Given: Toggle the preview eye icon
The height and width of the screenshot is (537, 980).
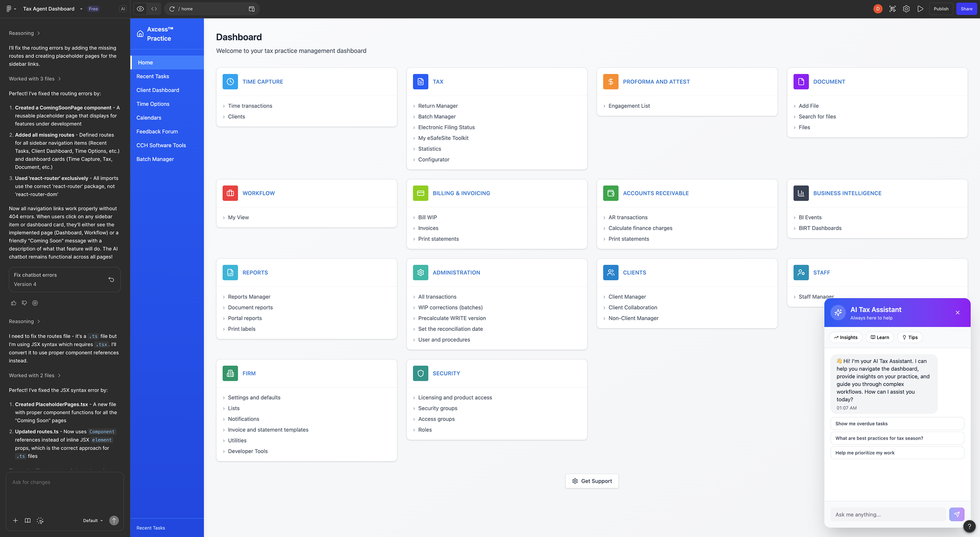Looking at the screenshot, I should [140, 9].
